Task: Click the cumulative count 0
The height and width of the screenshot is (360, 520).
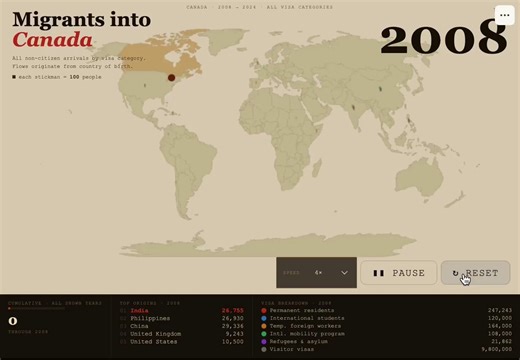Action: click(x=13, y=321)
